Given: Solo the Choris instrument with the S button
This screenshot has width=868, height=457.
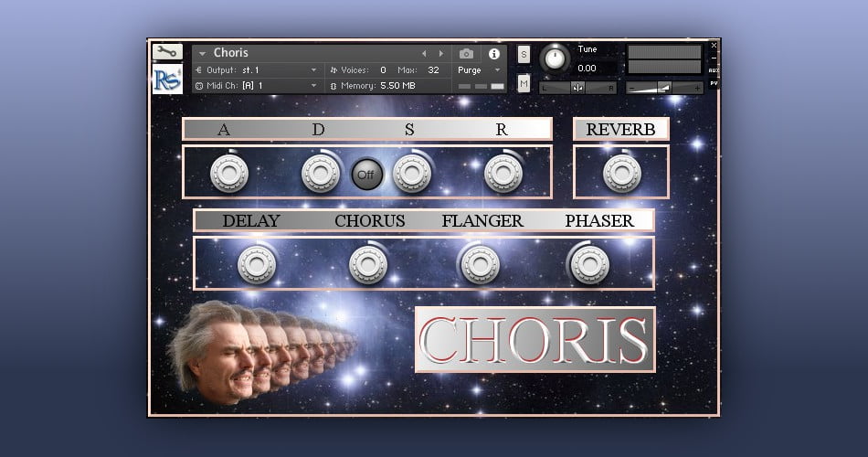Looking at the screenshot, I should point(524,54).
